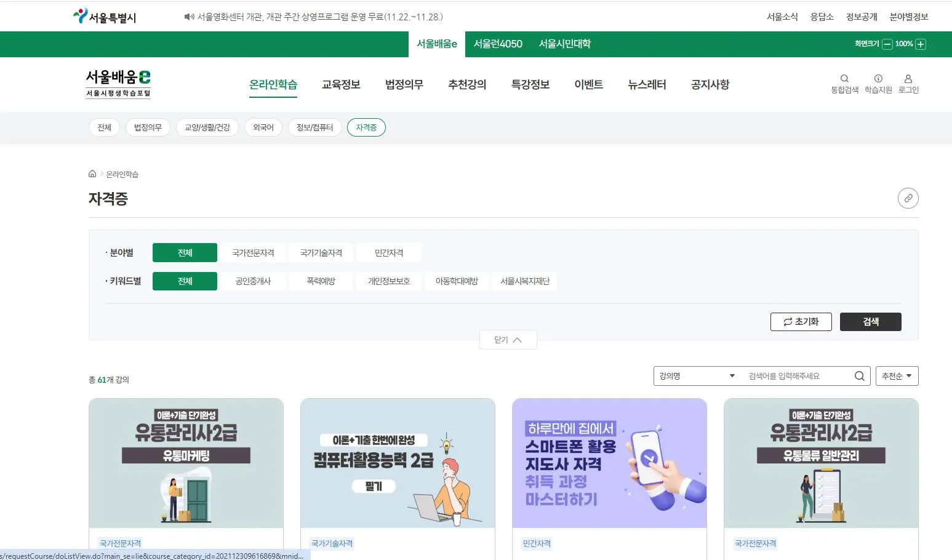Image resolution: width=952 pixels, height=560 pixels.
Task: Switch to 서울시민대학 tab
Action: pyautogui.click(x=565, y=44)
